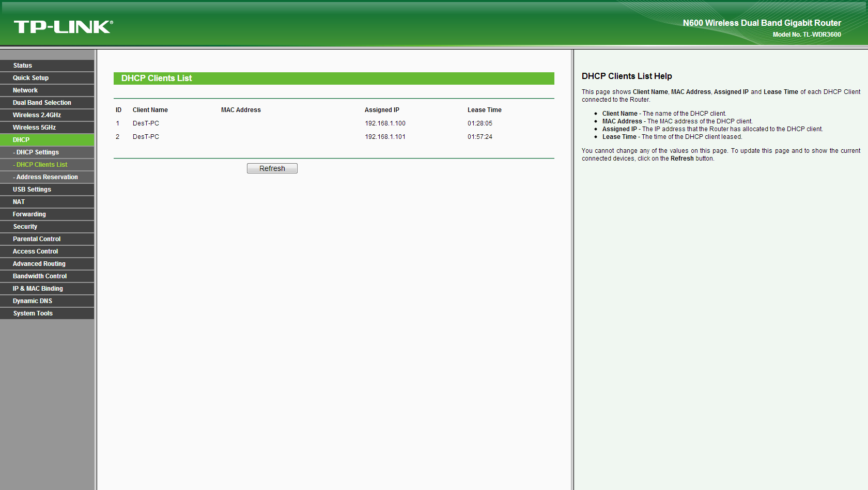The height and width of the screenshot is (490, 868).
Task: Click the TP-LINK logo
Action: coord(63,27)
